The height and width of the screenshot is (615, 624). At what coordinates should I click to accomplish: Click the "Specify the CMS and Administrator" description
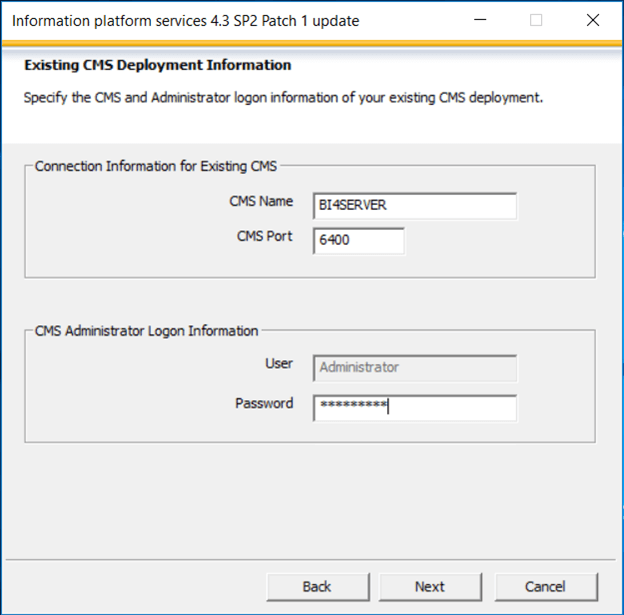pyautogui.click(x=283, y=98)
